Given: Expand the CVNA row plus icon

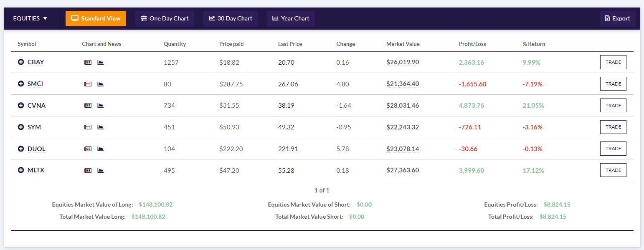Looking at the screenshot, I should [21, 106].
